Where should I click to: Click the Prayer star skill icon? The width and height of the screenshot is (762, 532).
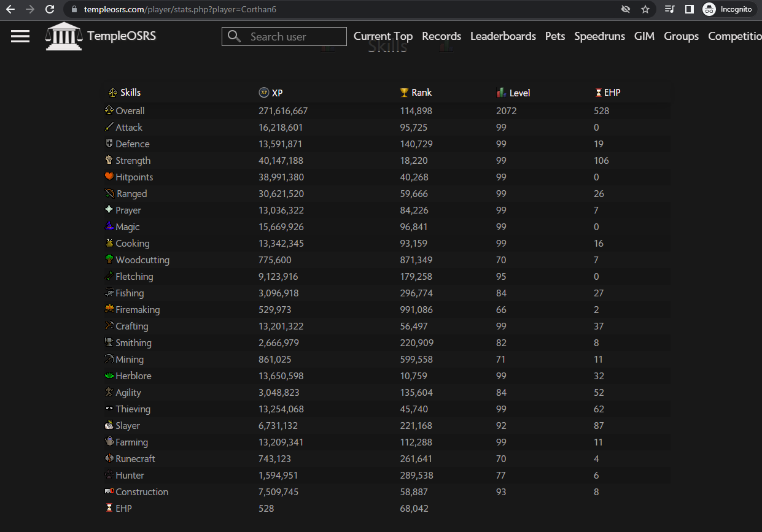109,210
